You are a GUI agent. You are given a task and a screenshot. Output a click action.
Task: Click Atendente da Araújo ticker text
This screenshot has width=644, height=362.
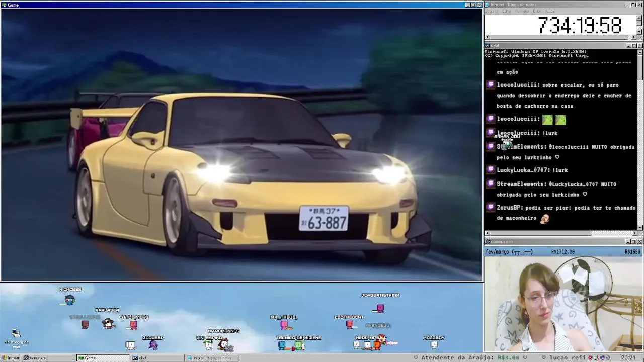tap(458, 358)
